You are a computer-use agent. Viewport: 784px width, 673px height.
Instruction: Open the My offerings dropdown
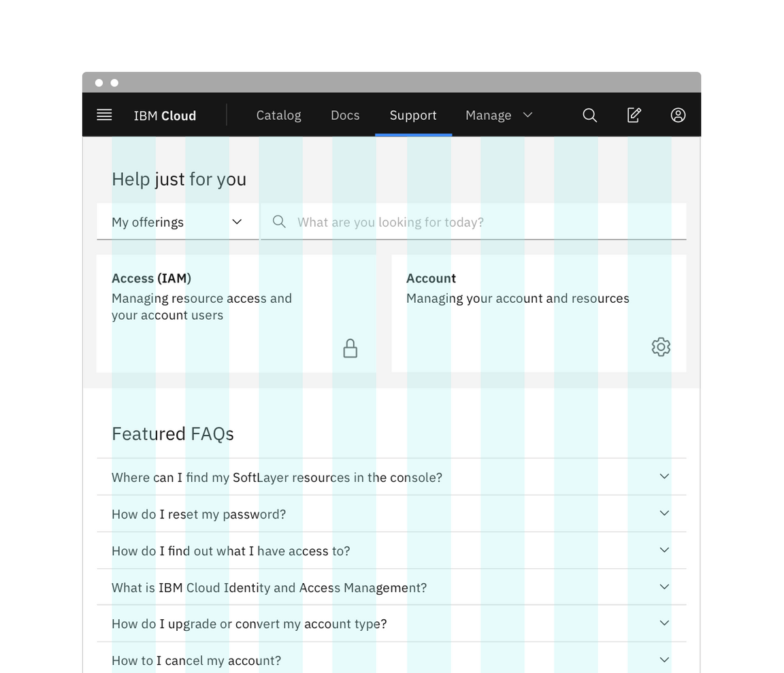point(178,222)
